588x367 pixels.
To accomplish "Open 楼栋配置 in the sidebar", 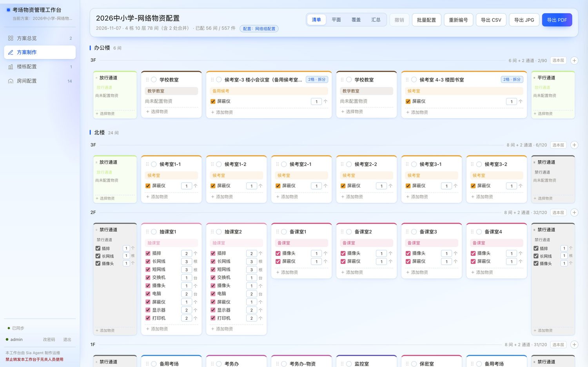I will click(40, 67).
